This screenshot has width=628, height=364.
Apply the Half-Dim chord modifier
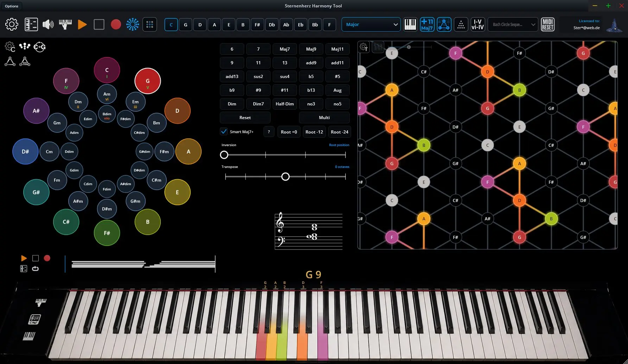point(285,104)
